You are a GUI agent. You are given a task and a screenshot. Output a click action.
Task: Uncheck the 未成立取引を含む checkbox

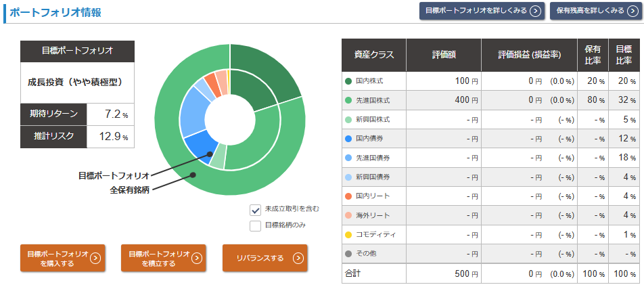(255, 209)
